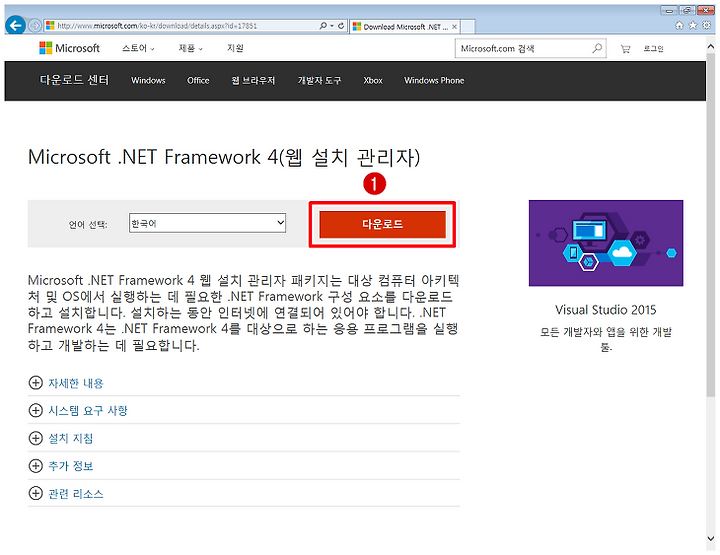Close the Download Microsoft .NET tab
This screenshot has height=555, width=720.
tap(454, 27)
